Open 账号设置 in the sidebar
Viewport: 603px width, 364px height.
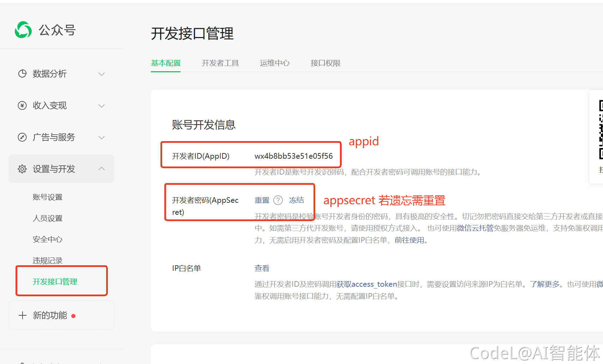click(48, 197)
